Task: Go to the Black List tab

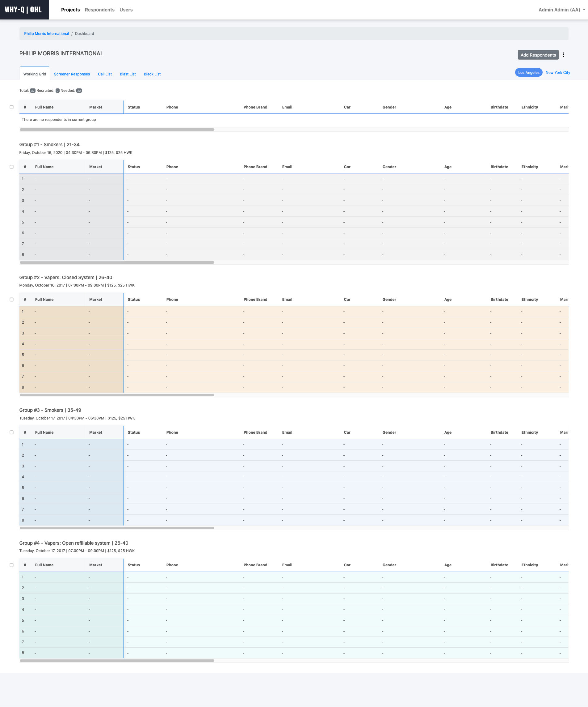Action: pyautogui.click(x=152, y=74)
